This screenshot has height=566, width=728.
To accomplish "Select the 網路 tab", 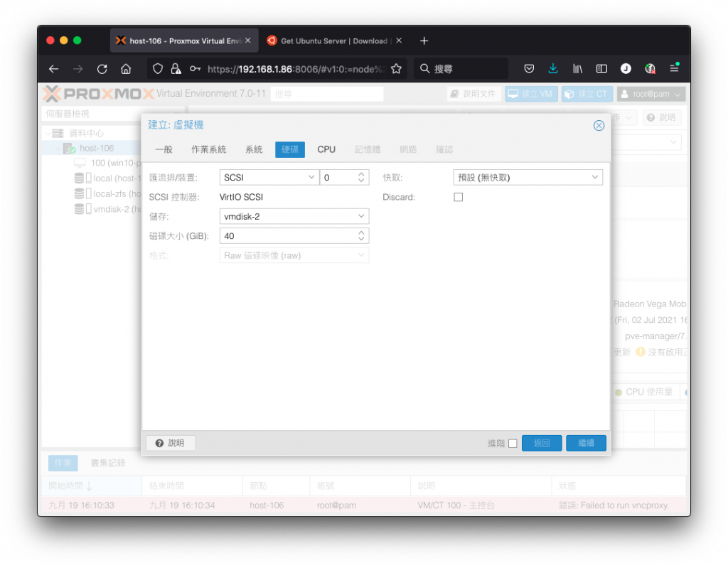I will click(408, 149).
